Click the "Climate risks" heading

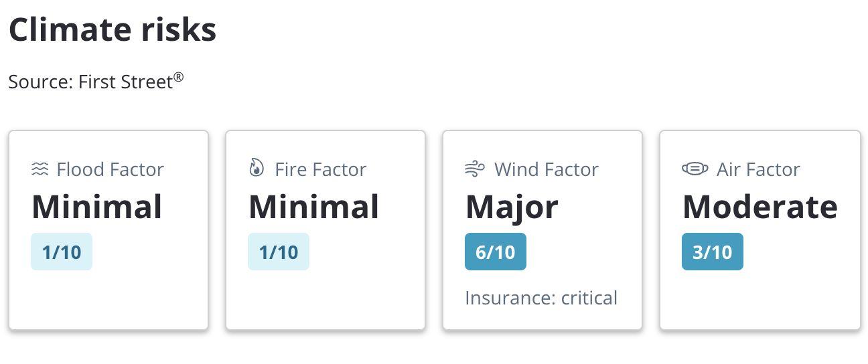[113, 29]
